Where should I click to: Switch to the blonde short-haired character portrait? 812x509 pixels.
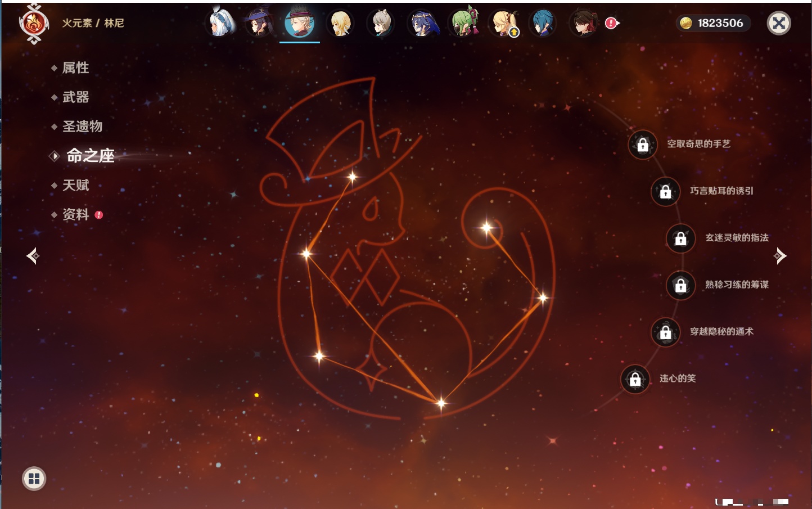pyautogui.click(x=340, y=23)
